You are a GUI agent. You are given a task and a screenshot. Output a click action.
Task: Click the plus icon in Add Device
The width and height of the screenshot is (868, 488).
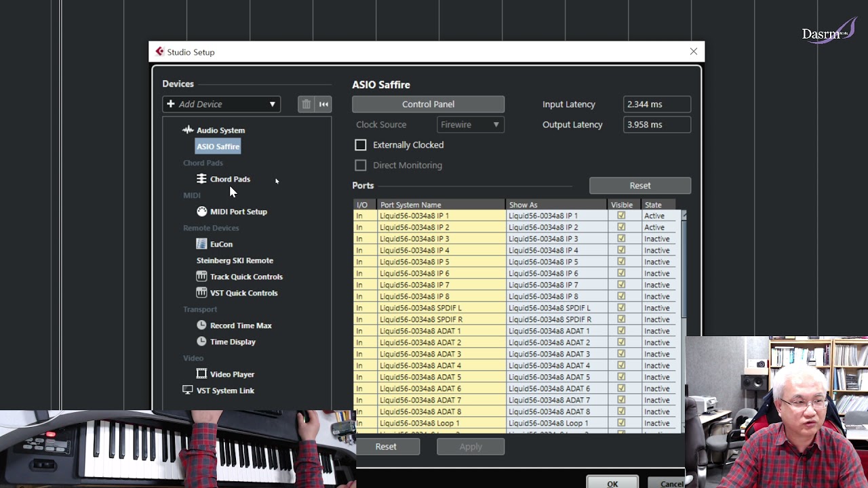(x=171, y=104)
